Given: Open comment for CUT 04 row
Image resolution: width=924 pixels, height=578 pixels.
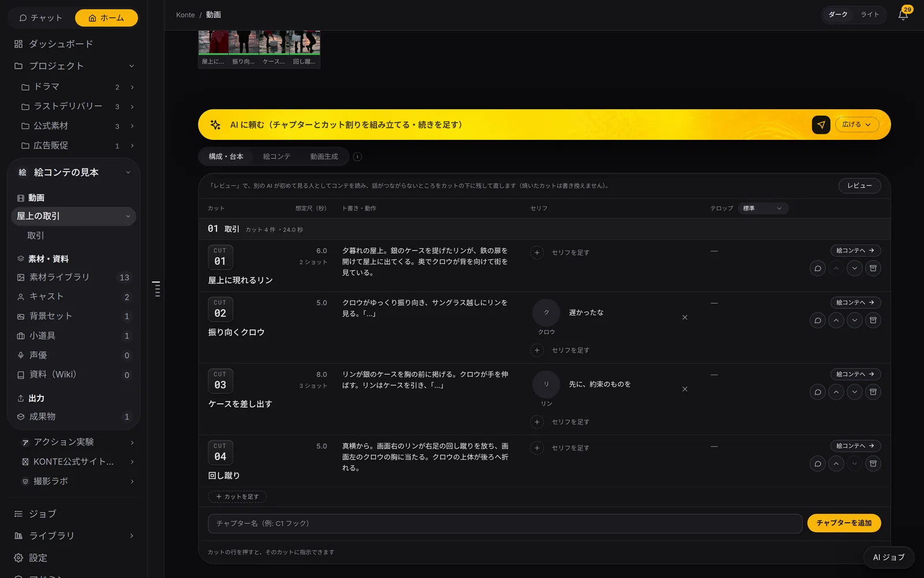Looking at the screenshot, I should [x=818, y=464].
